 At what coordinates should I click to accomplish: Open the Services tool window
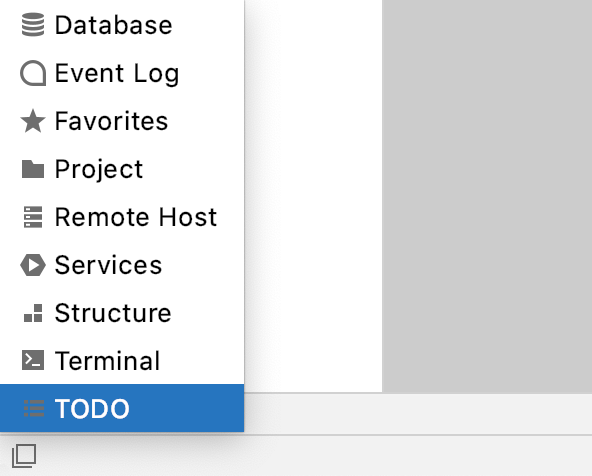click(x=122, y=265)
